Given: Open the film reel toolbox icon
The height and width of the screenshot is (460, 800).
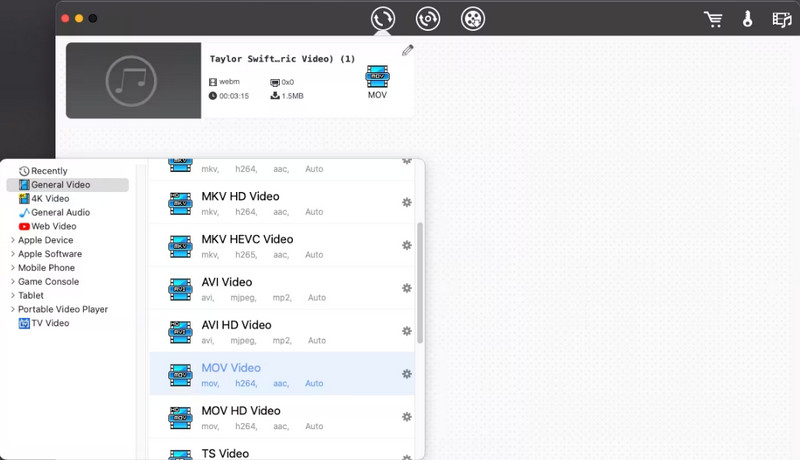Looking at the screenshot, I should 473,18.
